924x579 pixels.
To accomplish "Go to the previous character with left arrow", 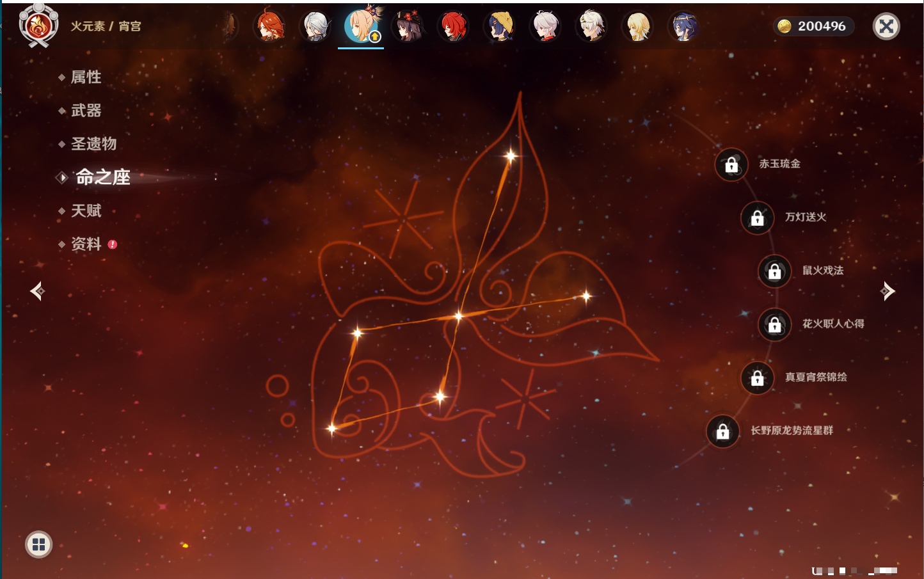I will [x=37, y=291].
